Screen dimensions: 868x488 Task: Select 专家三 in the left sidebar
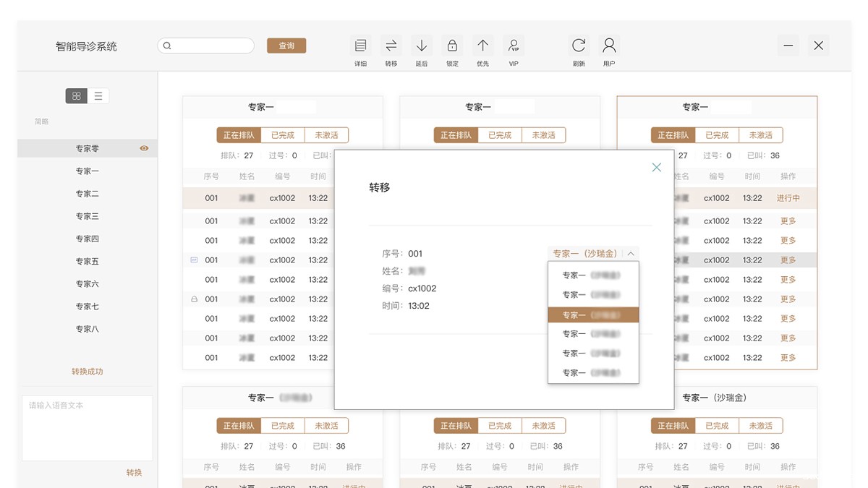[x=87, y=216]
